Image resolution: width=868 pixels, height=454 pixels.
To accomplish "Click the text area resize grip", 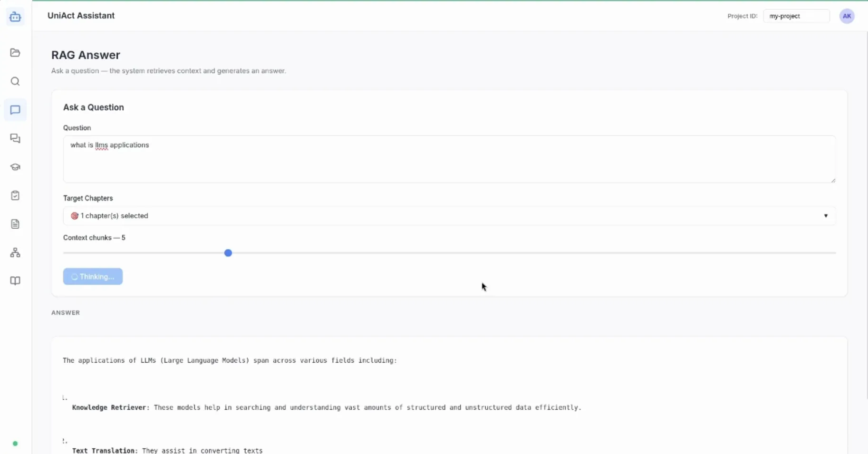I will point(833,180).
